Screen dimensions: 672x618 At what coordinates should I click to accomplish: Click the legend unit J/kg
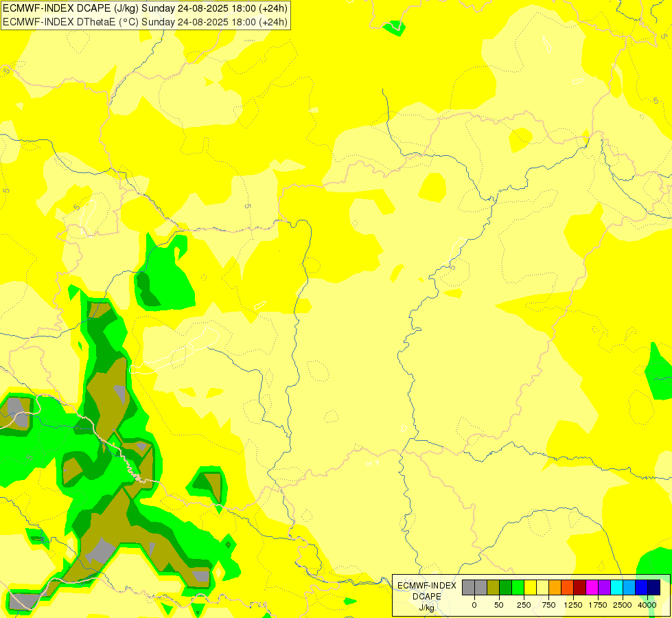427,608
